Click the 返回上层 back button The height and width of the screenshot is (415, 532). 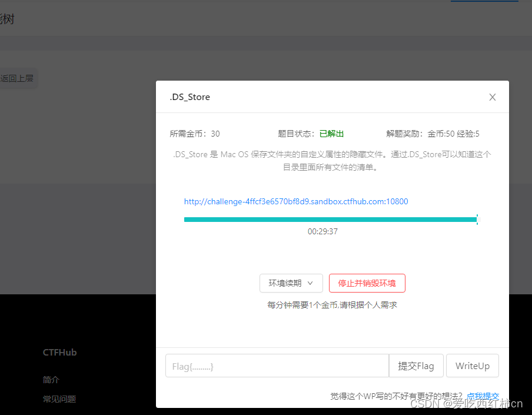click(18, 78)
